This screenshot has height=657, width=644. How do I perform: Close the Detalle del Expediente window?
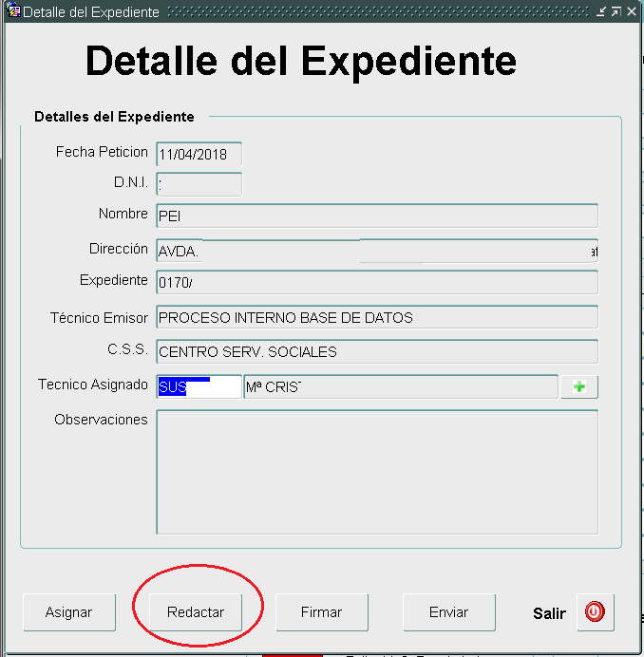pos(632,11)
